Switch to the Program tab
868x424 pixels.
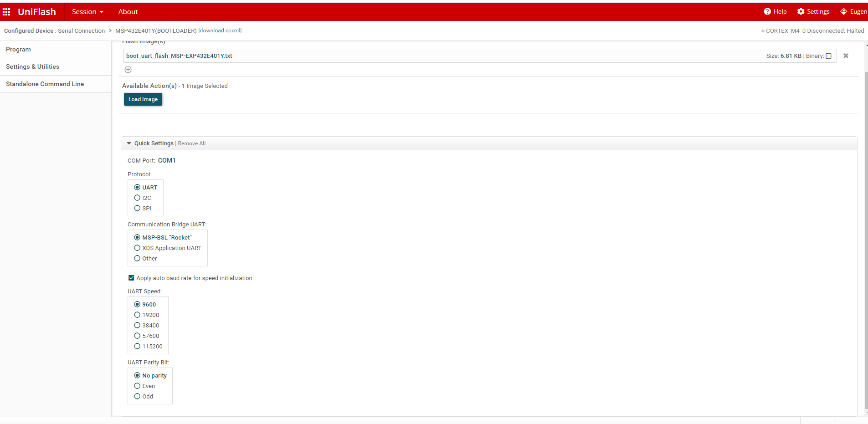[56, 49]
